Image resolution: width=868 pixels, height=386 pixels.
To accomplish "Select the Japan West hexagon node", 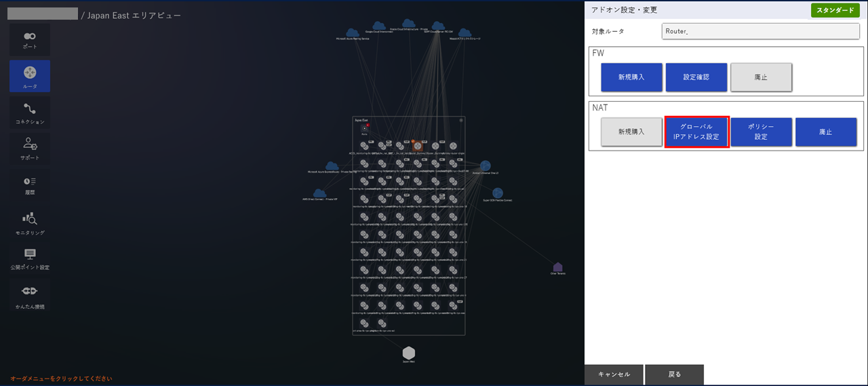I will [408, 353].
